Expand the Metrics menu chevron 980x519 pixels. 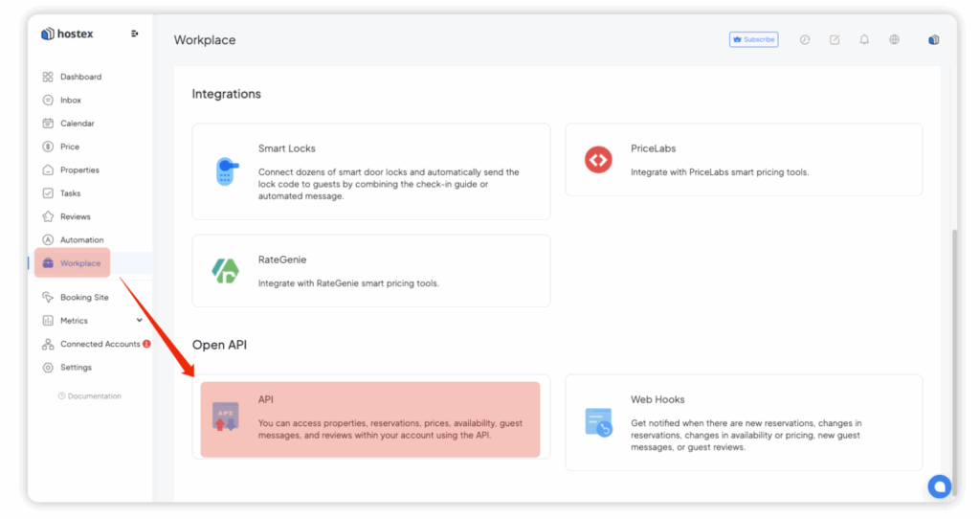[x=140, y=321]
